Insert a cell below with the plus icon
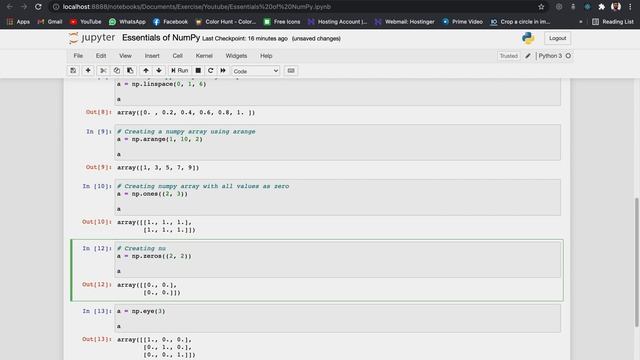 tap(88, 71)
